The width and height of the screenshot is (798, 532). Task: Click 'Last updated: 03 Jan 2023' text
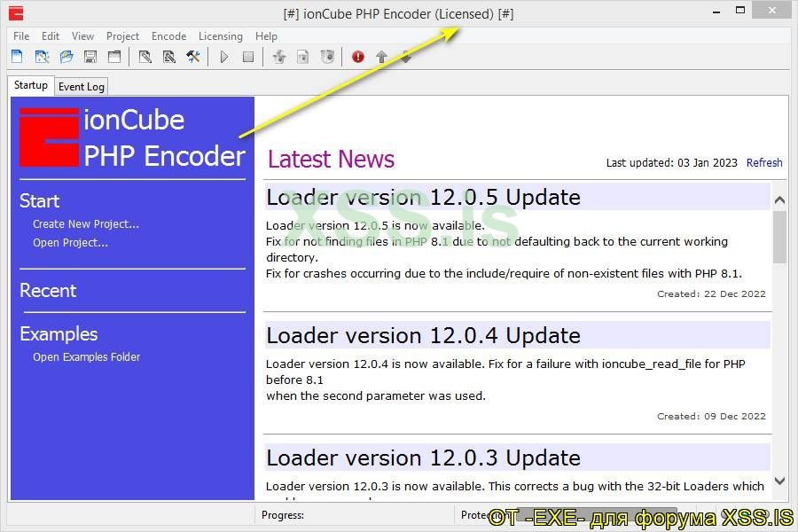(x=671, y=163)
